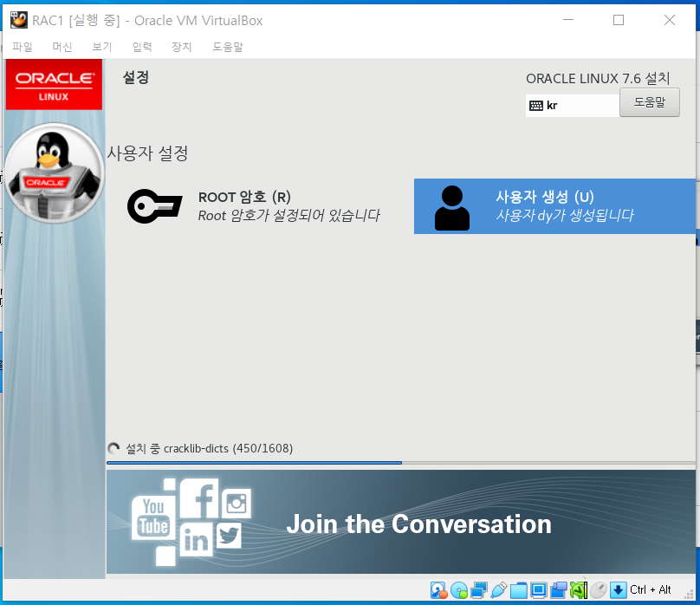700x605 pixels.
Task: Click the 'ORACLE LINUX 7.6 설치' title text
Action: click(599, 79)
